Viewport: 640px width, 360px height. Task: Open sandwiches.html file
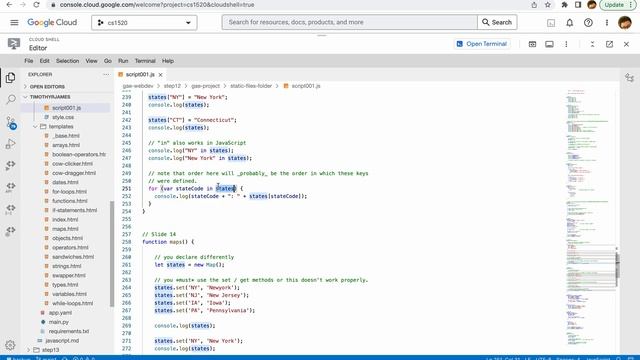click(x=73, y=257)
